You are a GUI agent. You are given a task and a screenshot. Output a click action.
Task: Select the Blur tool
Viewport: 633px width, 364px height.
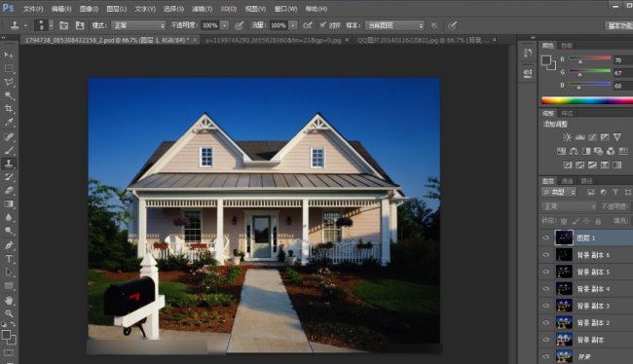click(x=9, y=218)
